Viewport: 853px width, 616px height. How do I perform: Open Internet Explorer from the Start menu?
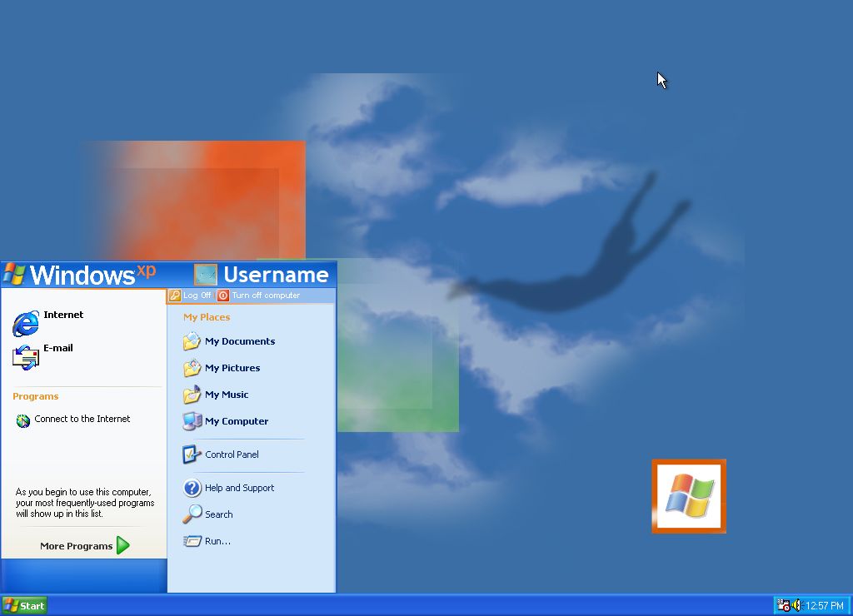(x=27, y=323)
